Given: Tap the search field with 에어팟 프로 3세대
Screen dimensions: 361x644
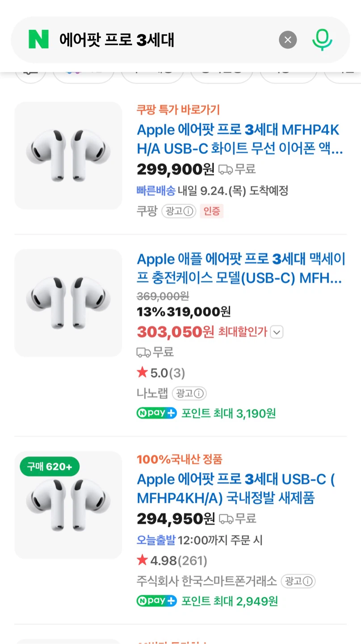Looking at the screenshot, I should coord(165,40).
